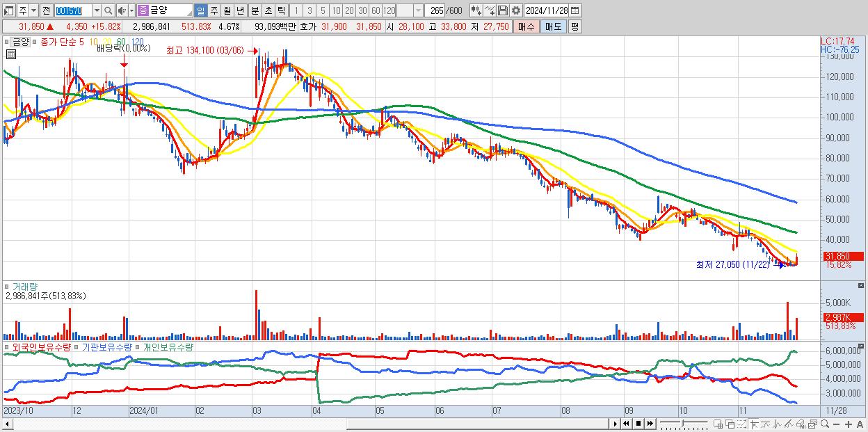Select the 월 monthly period tab
Viewport: 868px width, 432px height.
(227, 10)
